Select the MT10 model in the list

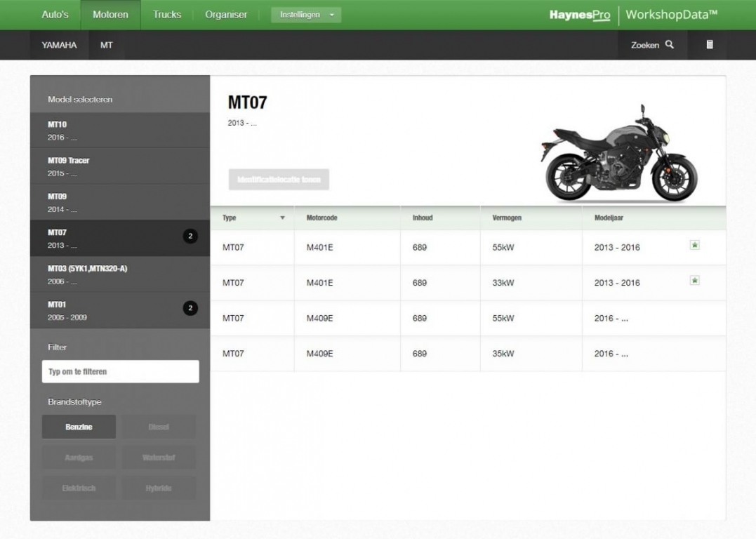click(120, 131)
